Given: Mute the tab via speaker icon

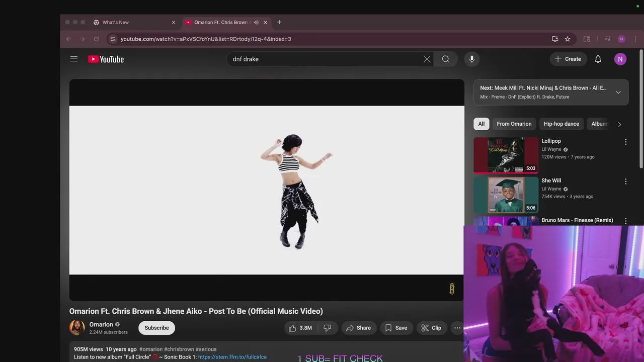Looking at the screenshot, I should coord(256,22).
